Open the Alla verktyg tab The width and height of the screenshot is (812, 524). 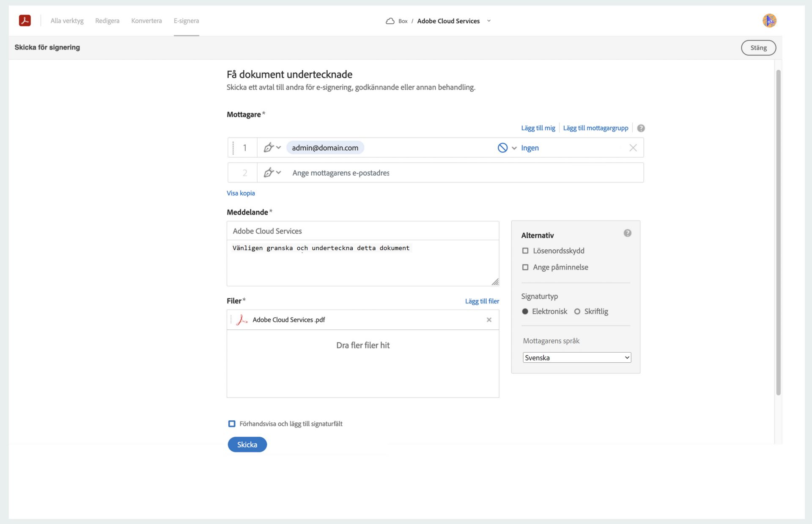(67, 21)
